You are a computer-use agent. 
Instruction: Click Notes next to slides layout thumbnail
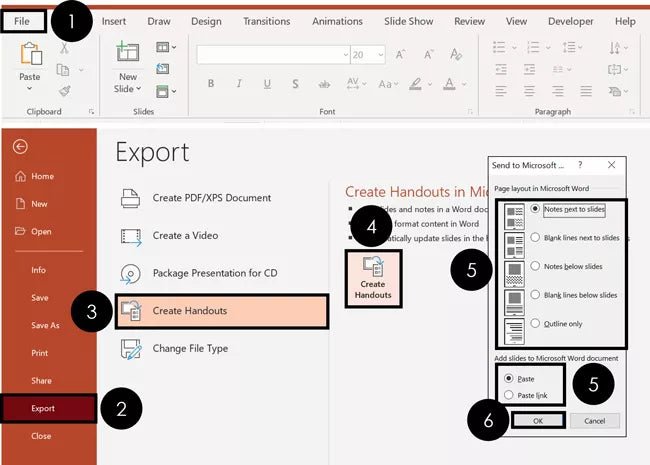(x=514, y=216)
